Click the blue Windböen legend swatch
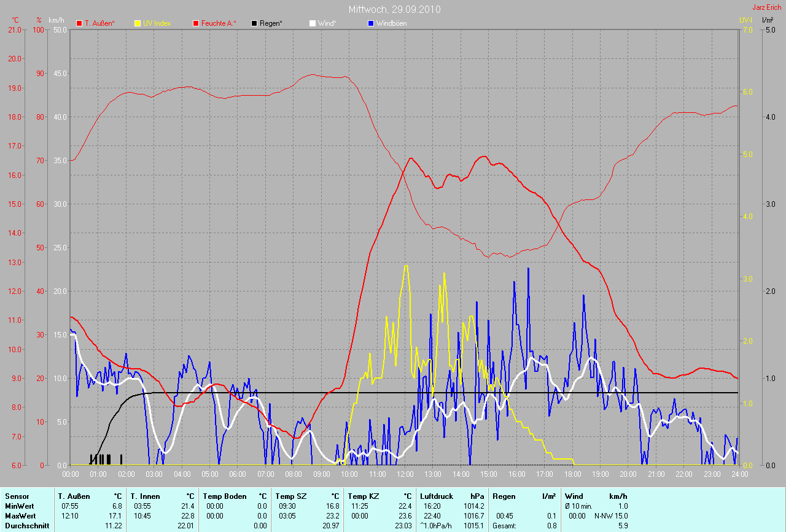 click(x=371, y=23)
